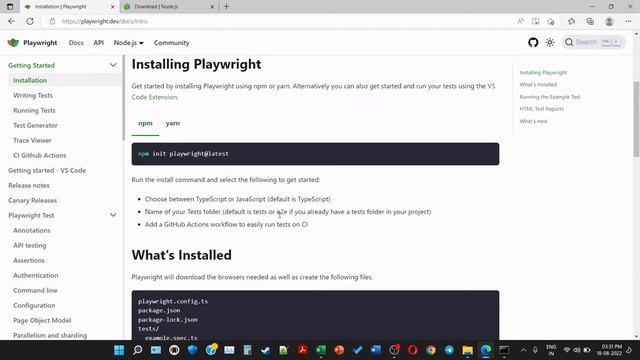Go back to the previous page
Screen dimensions: 640x360
point(11,21)
